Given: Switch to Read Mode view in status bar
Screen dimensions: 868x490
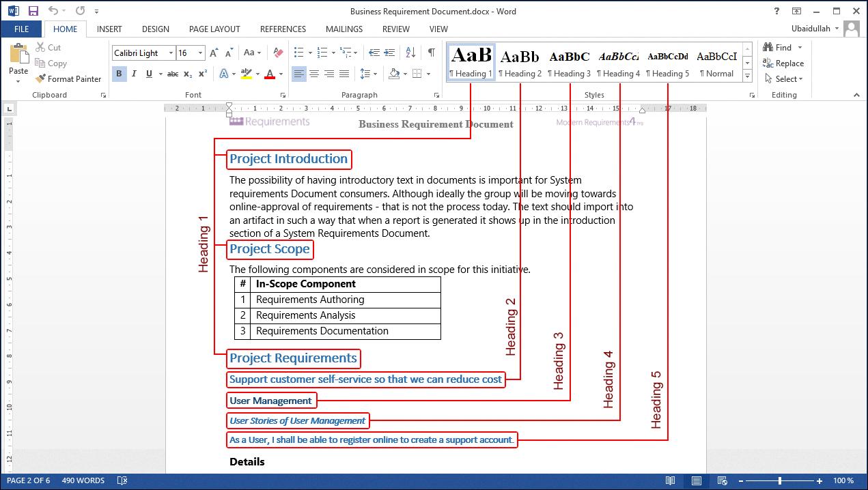Looking at the screenshot, I should click(671, 481).
